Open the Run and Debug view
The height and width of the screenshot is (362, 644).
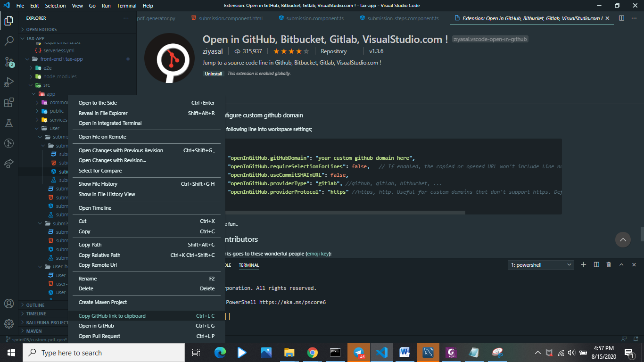pos(9,82)
